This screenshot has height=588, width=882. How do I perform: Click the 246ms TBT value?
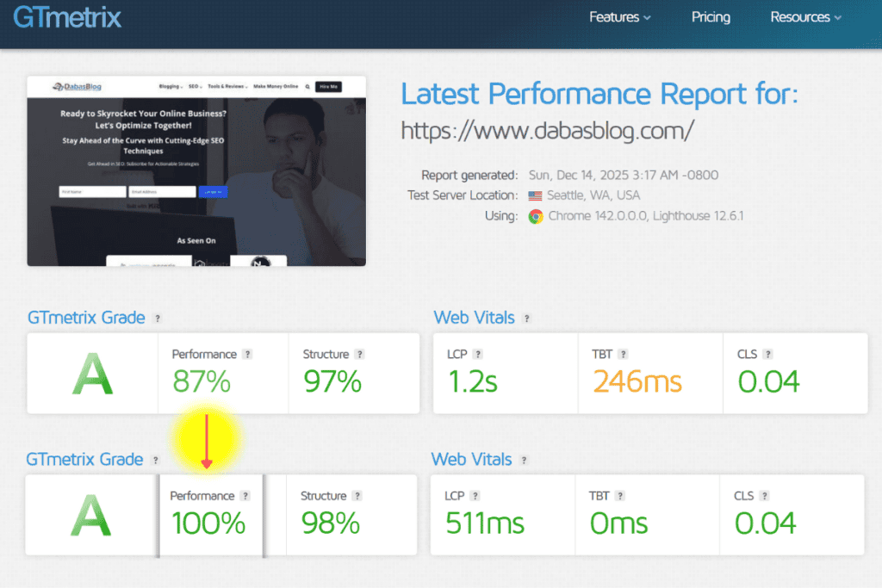click(637, 381)
